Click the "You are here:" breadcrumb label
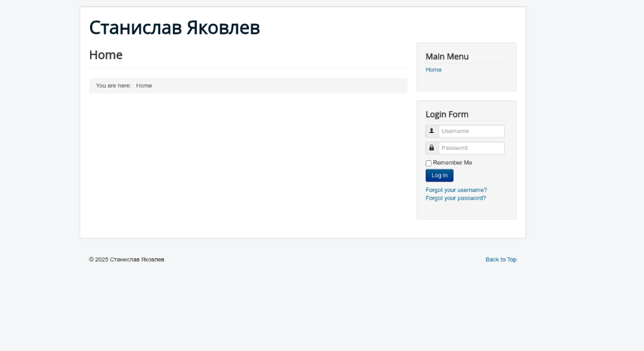The width and height of the screenshot is (644, 351). tap(113, 86)
